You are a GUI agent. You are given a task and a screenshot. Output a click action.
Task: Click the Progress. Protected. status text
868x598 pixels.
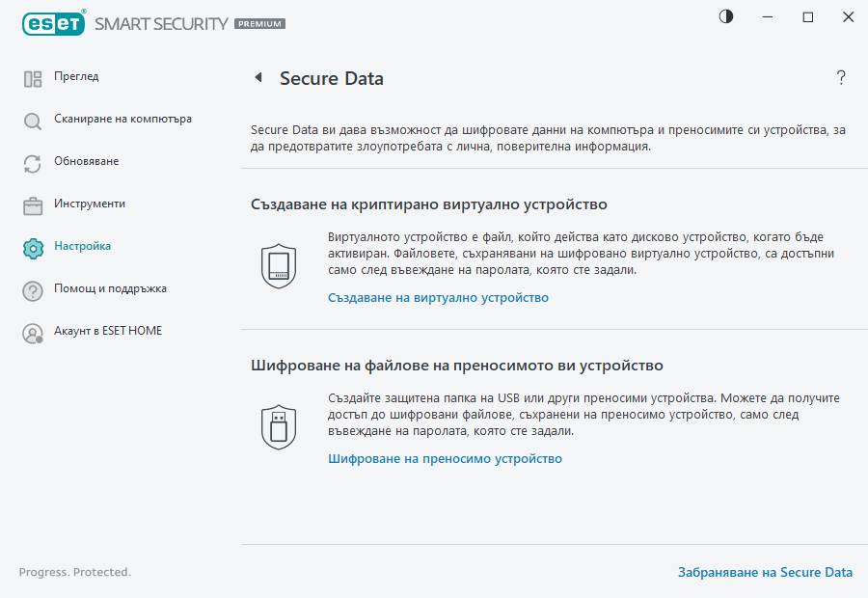74,572
